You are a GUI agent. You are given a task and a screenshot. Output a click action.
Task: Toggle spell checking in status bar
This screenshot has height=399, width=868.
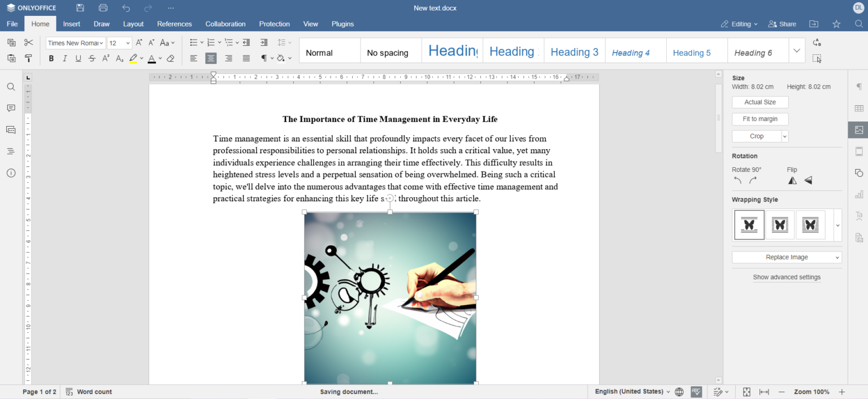pos(696,392)
